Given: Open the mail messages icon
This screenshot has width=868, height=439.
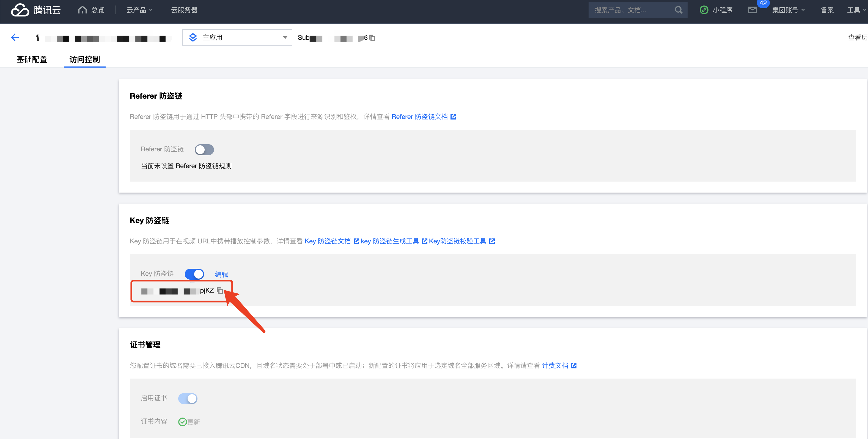Looking at the screenshot, I should pos(752,10).
